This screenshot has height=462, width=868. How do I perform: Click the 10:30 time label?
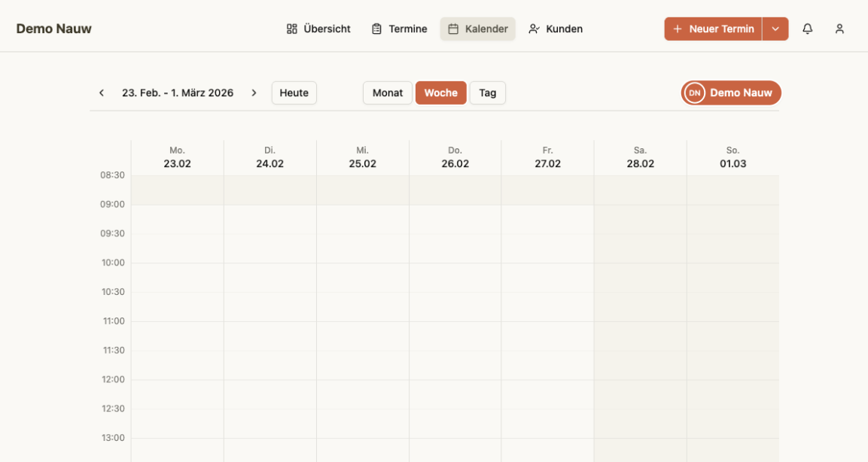pyautogui.click(x=113, y=292)
